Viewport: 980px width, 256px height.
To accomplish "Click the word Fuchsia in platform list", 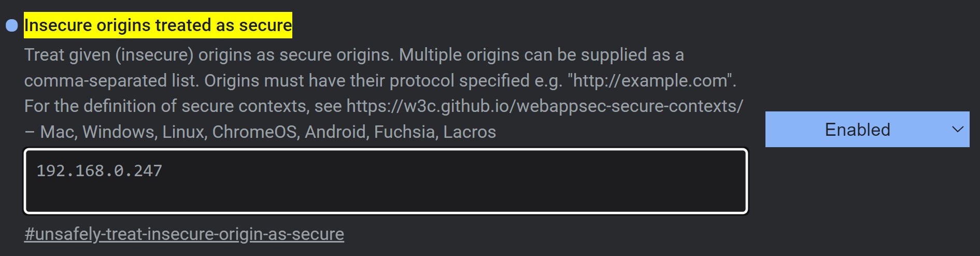I will tap(404, 132).
